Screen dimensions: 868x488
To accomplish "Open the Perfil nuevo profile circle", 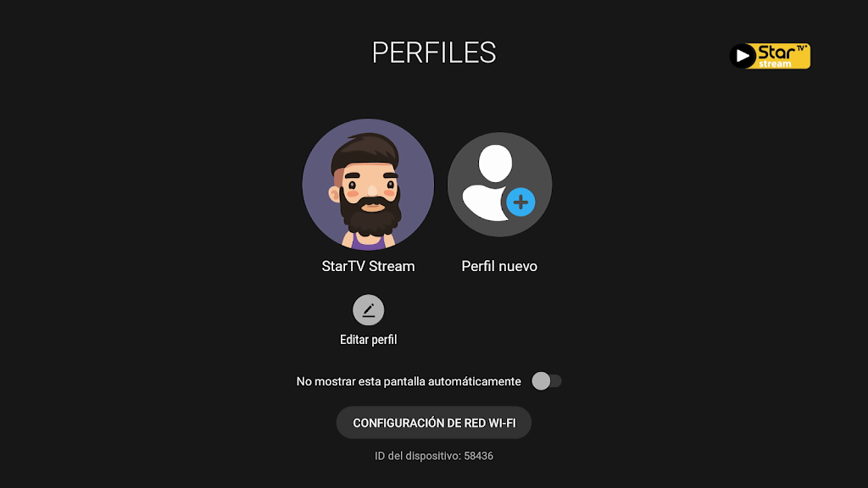I will 499,185.
